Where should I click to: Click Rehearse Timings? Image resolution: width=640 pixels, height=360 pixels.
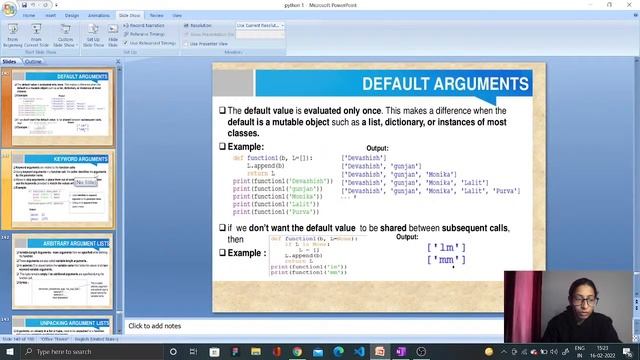[144, 34]
